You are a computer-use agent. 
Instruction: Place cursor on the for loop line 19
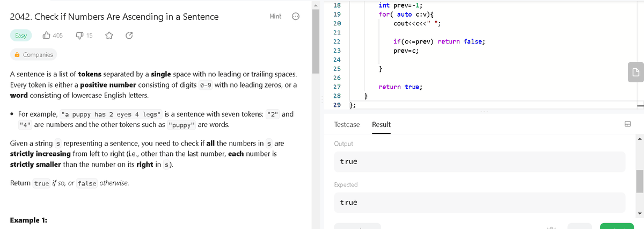point(406,14)
